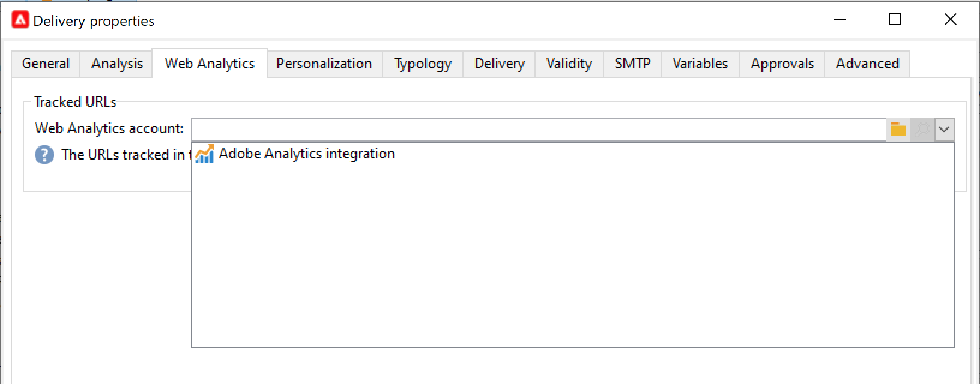Switch to the Delivery tab
980x384 pixels.
[x=500, y=64]
